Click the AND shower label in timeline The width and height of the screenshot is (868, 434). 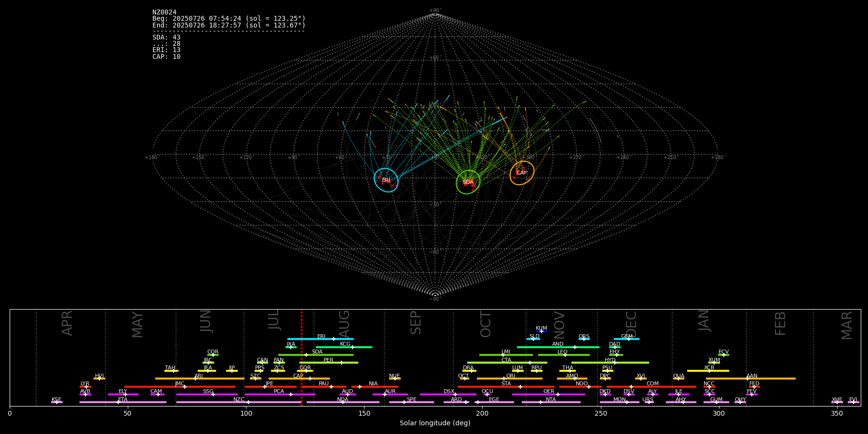(558, 344)
